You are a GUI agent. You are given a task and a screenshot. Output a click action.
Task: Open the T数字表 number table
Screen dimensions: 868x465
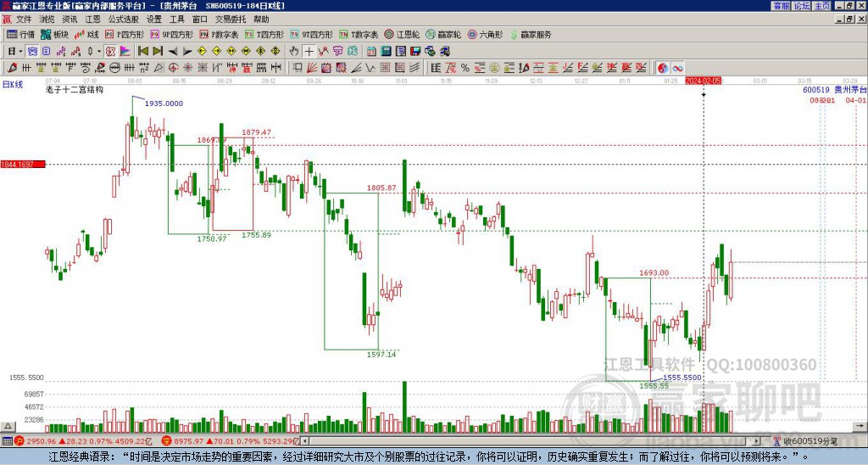click(x=359, y=34)
